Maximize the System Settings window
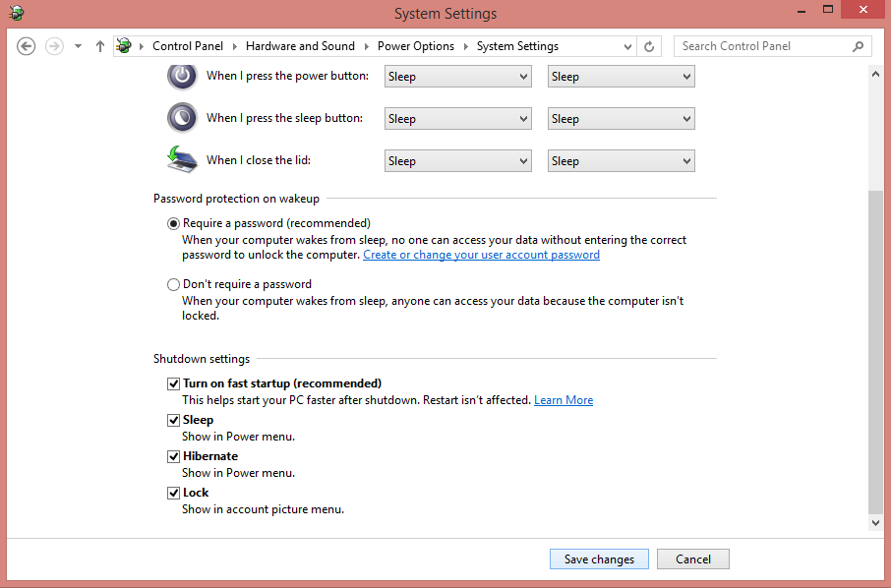Screen dimensions: 891x588 pyautogui.click(x=828, y=10)
